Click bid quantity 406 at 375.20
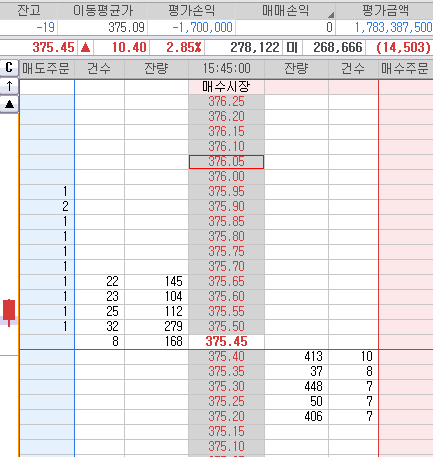This screenshot has width=433, height=457. tap(296, 417)
